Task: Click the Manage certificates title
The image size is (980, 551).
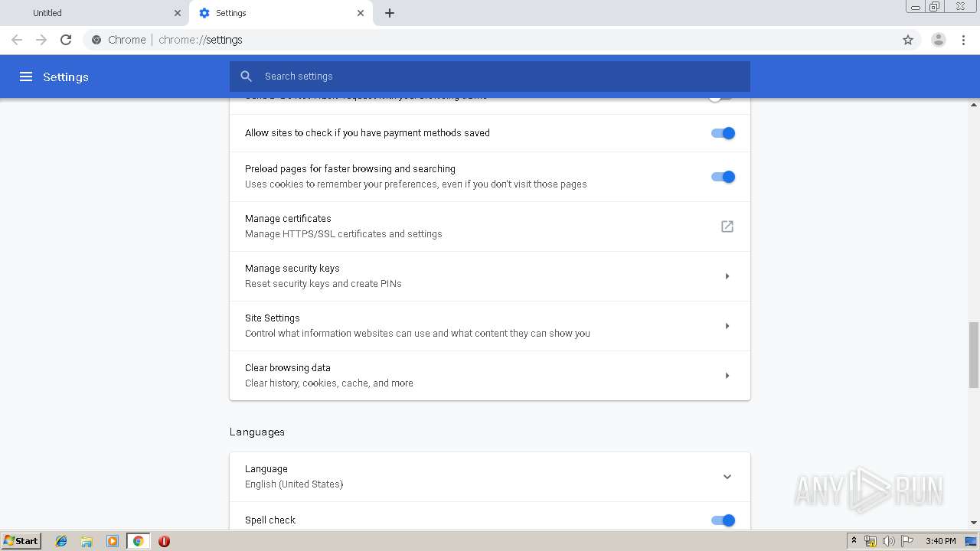Action: (288, 219)
